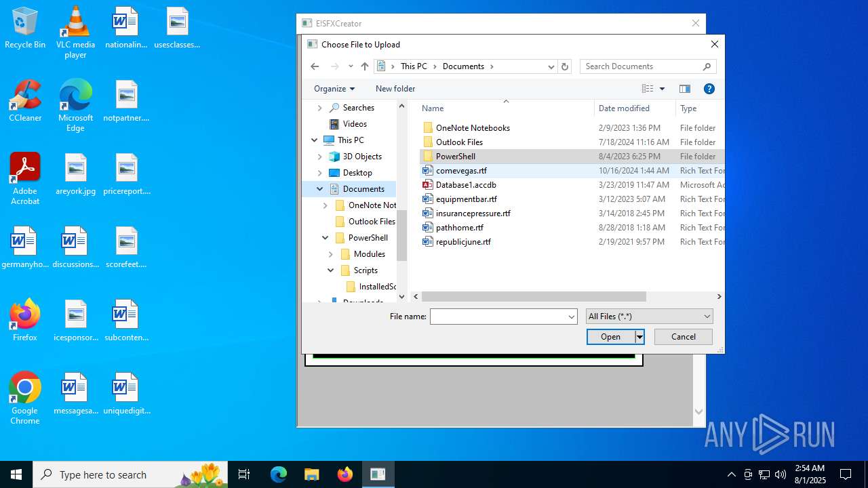This screenshot has width=868, height=488.
Task: Click This PC in address bar
Action: (414, 66)
